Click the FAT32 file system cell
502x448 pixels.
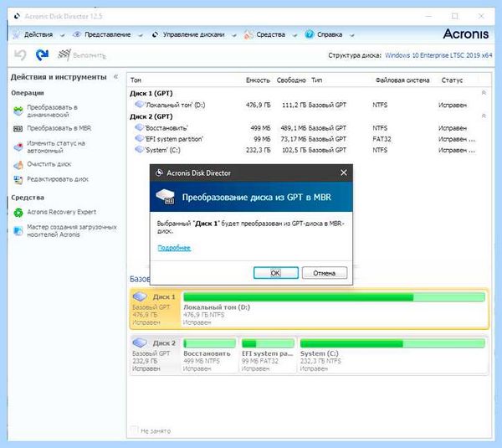tap(382, 139)
